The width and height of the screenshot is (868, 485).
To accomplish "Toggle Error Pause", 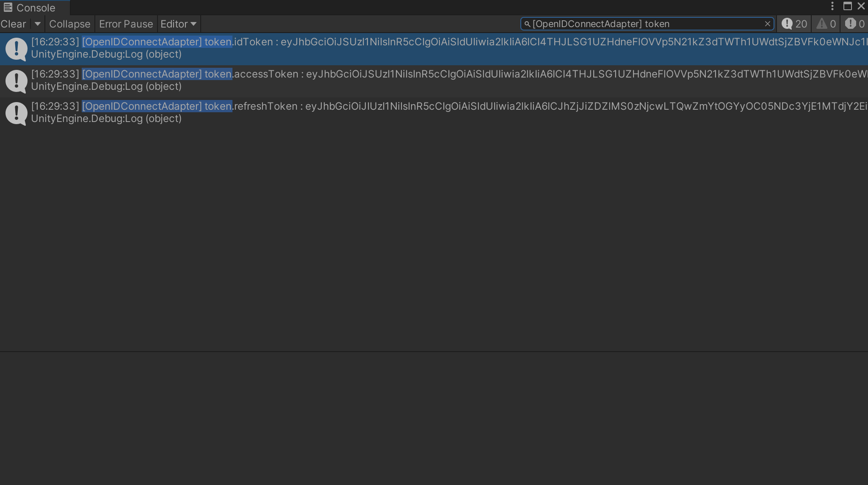I will tap(126, 24).
